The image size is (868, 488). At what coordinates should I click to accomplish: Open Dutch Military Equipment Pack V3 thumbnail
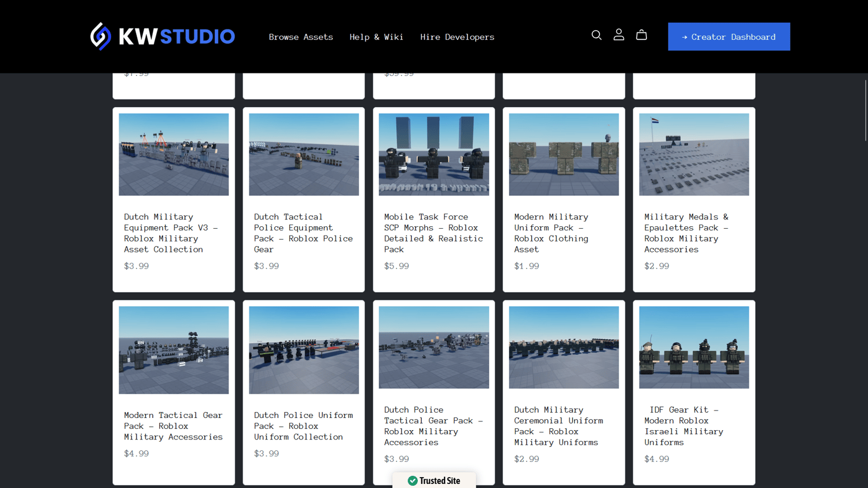tap(174, 155)
